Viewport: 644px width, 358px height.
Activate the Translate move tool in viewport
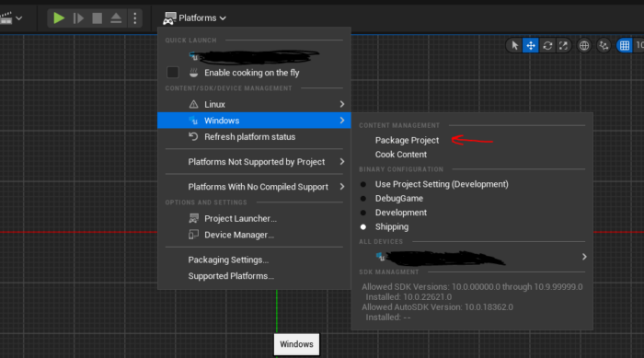pyautogui.click(x=531, y=46)
